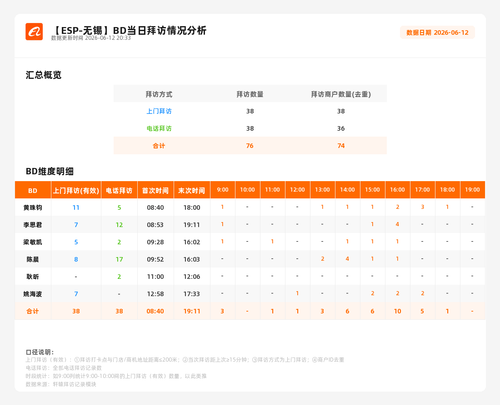
Task: Click the first visit time 09:52
Action: pyautogui.click(x=155, y=259)
